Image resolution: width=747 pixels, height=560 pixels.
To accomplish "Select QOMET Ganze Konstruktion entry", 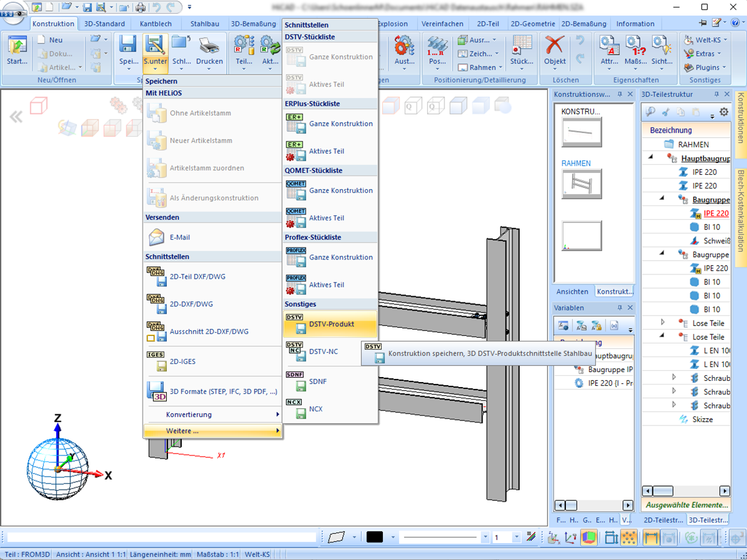I will [331, 190].
